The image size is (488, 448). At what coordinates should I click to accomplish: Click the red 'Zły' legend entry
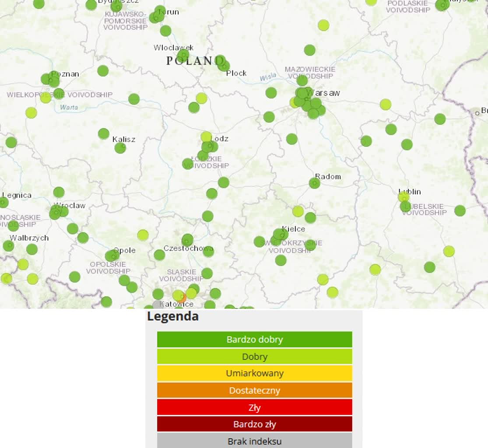(255, 407)
